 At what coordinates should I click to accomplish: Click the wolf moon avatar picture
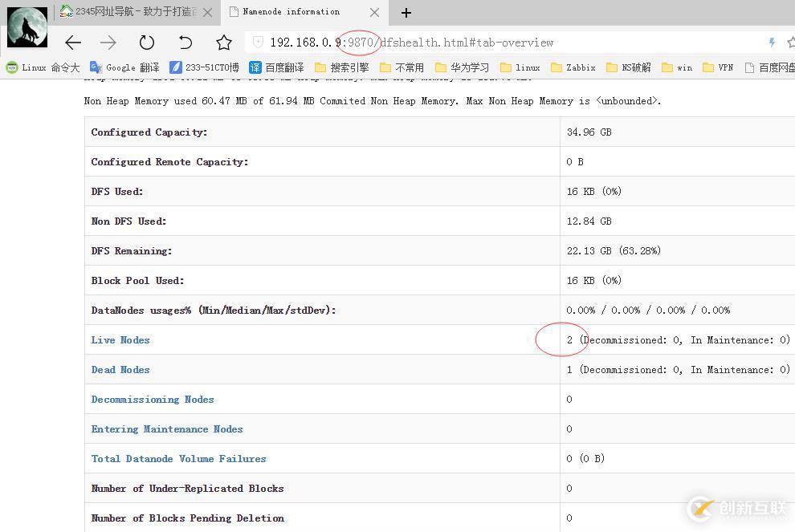(27, 27)
